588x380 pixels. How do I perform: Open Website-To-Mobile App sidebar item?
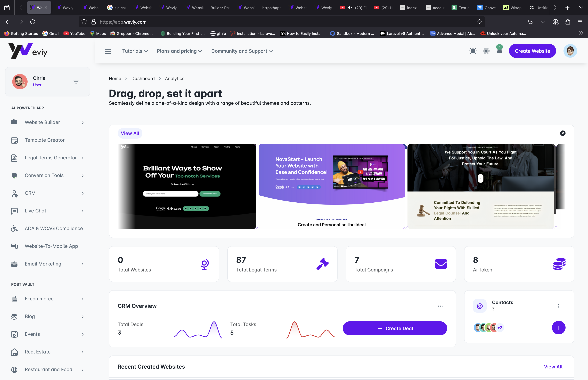[51, 246]
